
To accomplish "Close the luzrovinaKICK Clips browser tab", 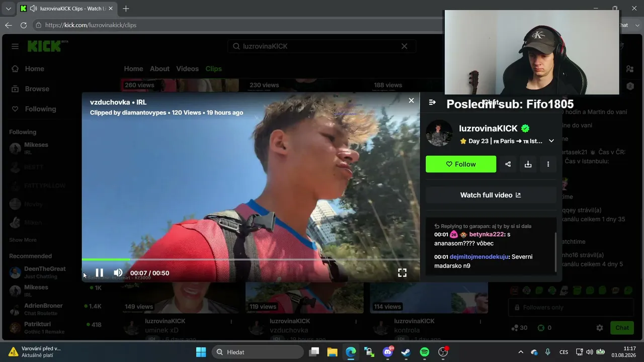I will [112, 9].
